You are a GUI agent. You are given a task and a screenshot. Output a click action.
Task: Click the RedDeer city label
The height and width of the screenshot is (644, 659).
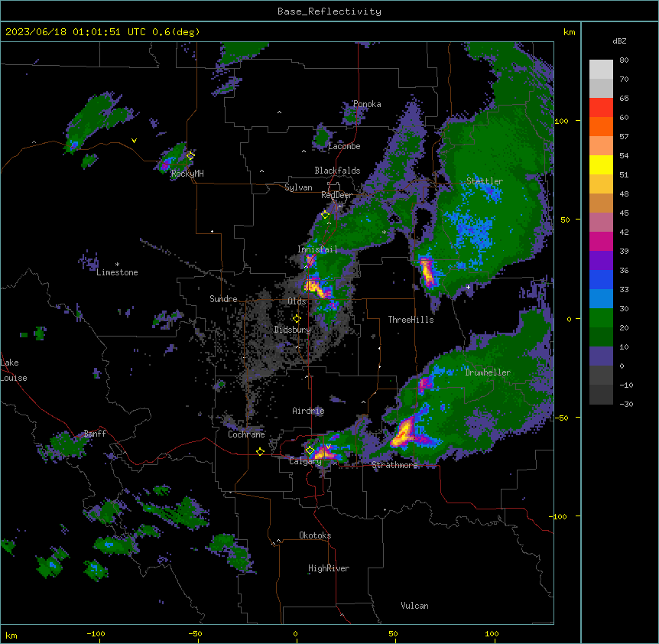coord(336,195)
